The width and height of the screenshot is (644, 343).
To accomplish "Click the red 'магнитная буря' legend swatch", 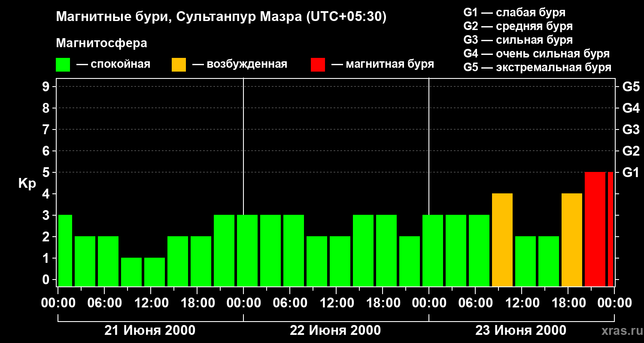I will click(x=318, y=65).
